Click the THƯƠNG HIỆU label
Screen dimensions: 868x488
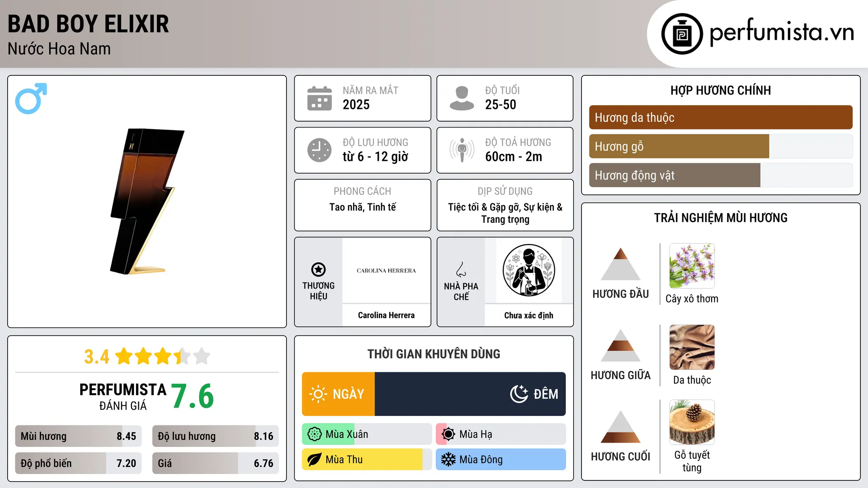coord(318,291)
